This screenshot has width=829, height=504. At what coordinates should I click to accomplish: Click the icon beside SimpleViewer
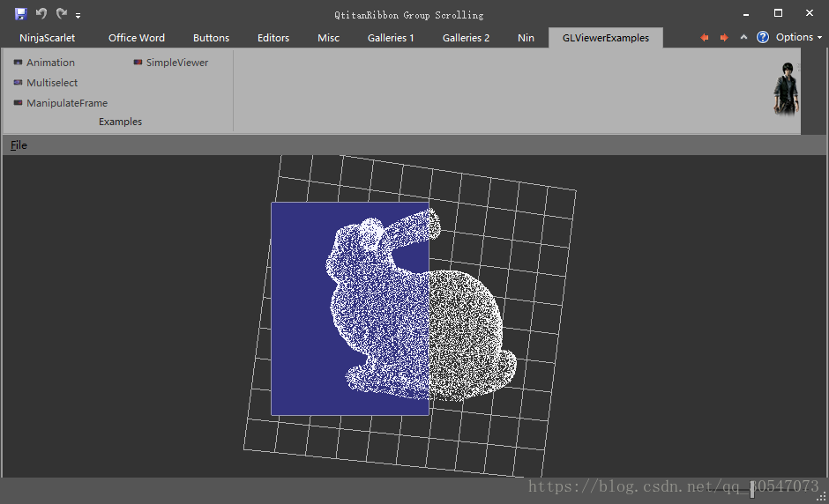pyautogui.click(x=138, y=63)
